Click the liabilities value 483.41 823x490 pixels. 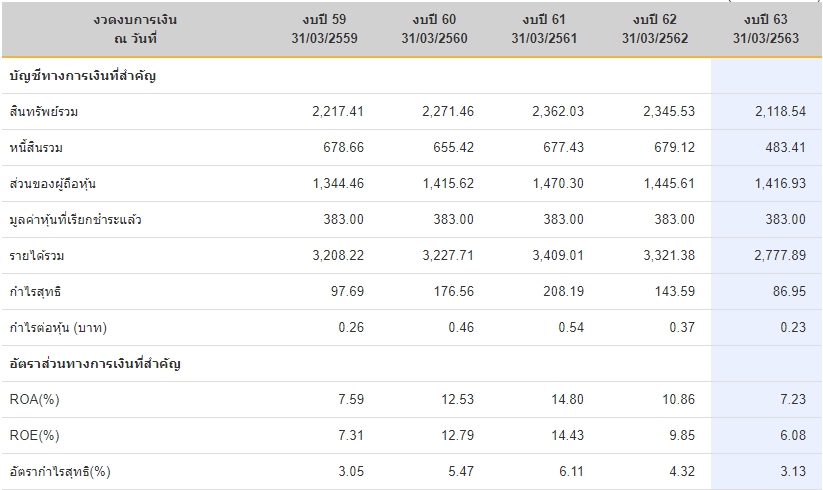click(x=785, y=148)
